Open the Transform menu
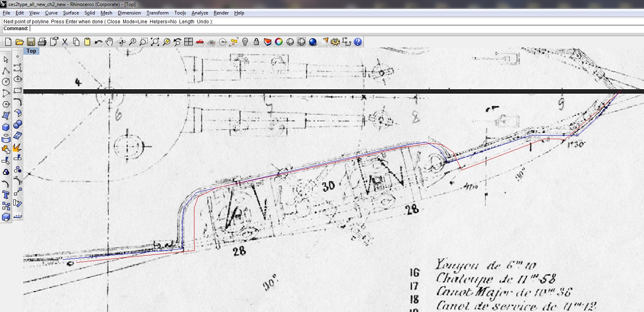644x312 pixels. pyautogui.click(x=157, y=13)
